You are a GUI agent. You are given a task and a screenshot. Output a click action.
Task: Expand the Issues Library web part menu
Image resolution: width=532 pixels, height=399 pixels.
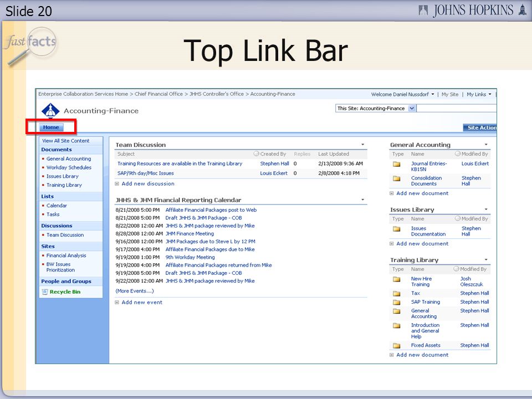(486, 209)
